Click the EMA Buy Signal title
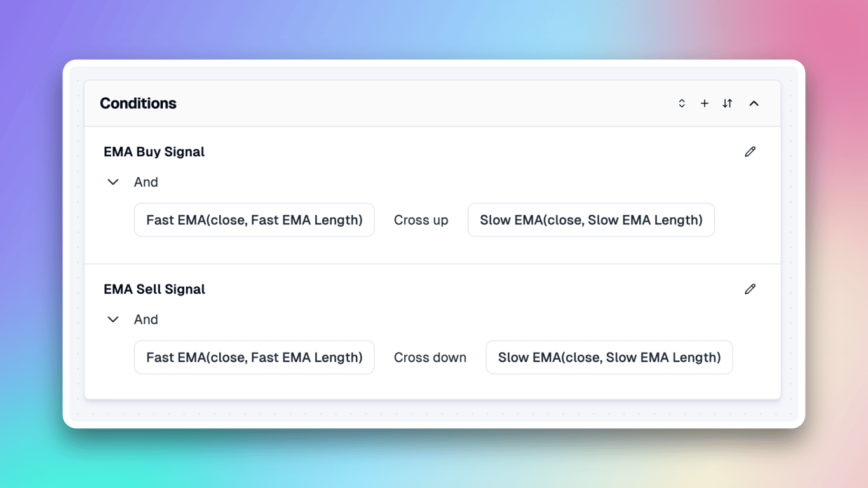This screenshot has width=868, height=488. (154, 152)
